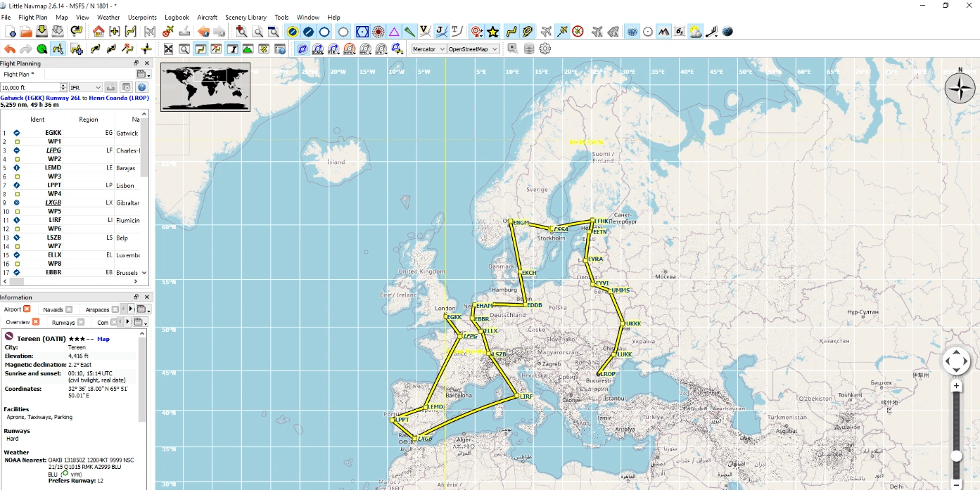
Task: Toggle the map grid globe icon
Action: (x=632, y=32)
